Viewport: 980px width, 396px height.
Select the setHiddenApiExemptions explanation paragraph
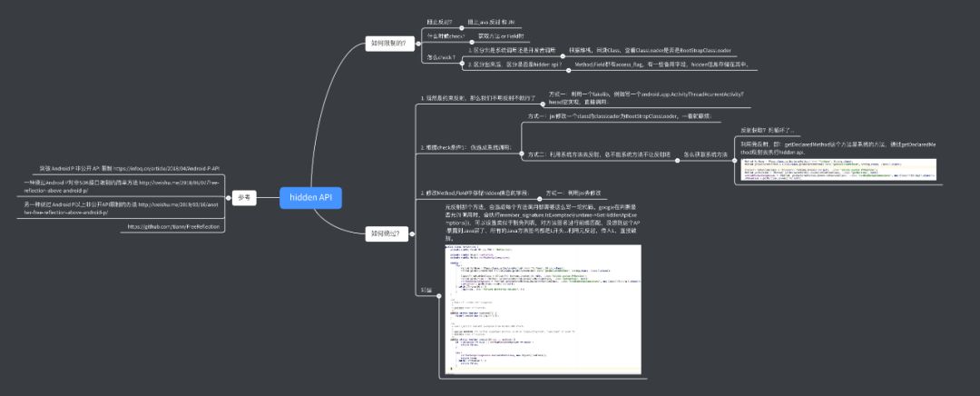pyautogui.click(x=543, y=223)
